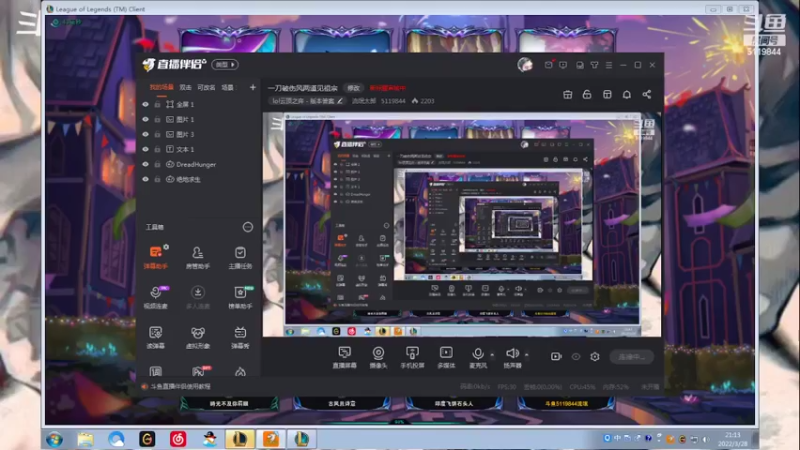Click the 修改 title edit button
The image size is (800, 450).
click(x=353, y=88)
